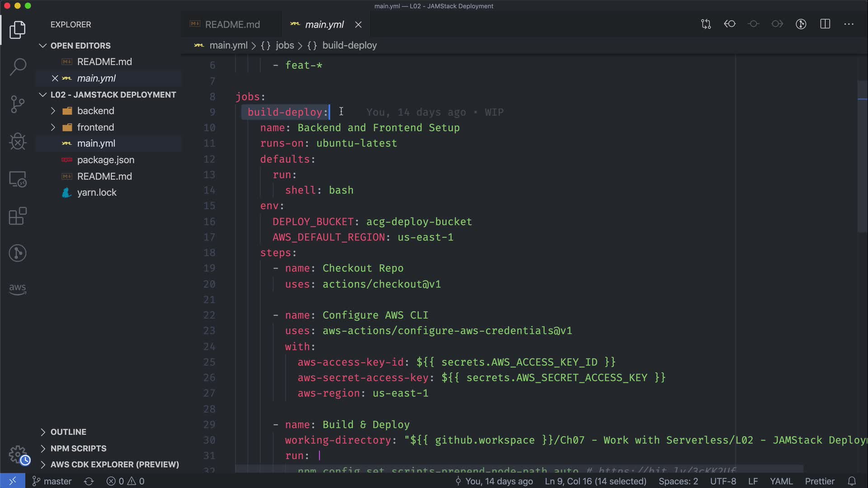Click the errors and warnings count indicator
The width and height of the screenshot is (868, 488).
point(126,481)
